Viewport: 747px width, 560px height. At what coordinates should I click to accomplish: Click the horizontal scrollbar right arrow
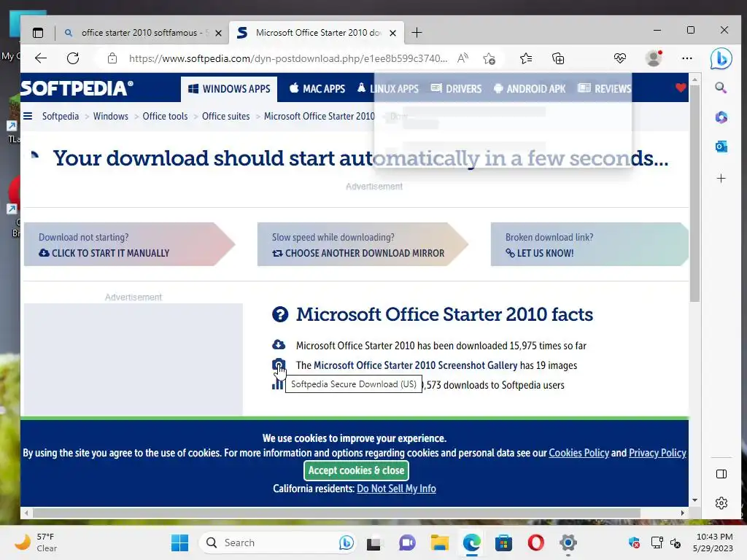click(683, 513)
